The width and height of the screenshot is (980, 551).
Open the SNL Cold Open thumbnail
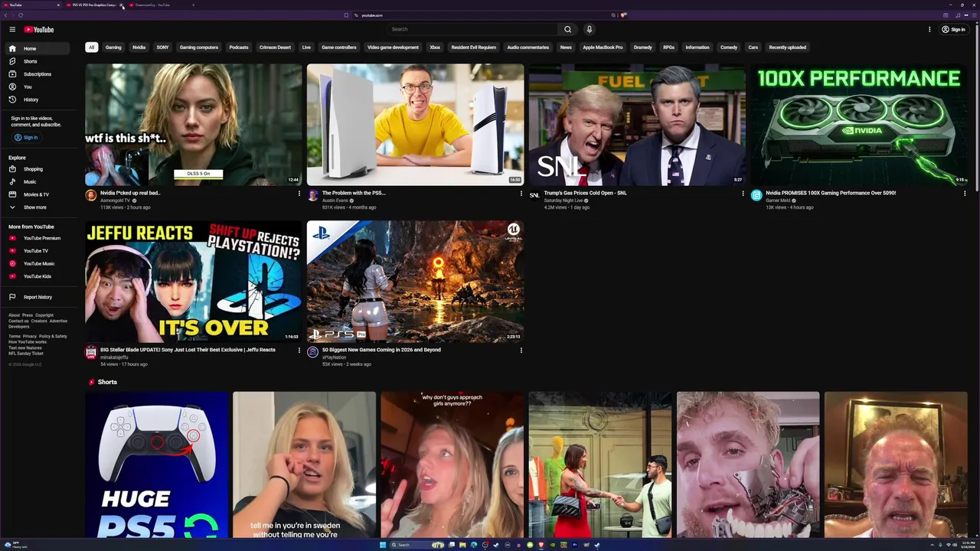click(637, 124)
